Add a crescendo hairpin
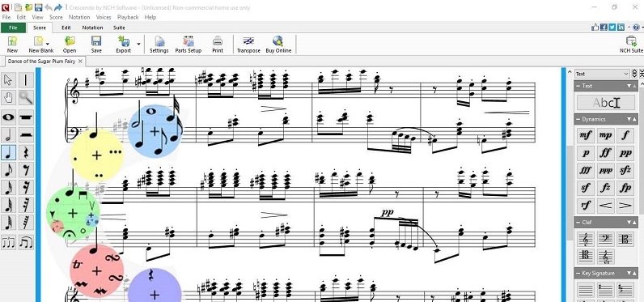This screenshot has height=302, width=644. [x=605, y=205]
